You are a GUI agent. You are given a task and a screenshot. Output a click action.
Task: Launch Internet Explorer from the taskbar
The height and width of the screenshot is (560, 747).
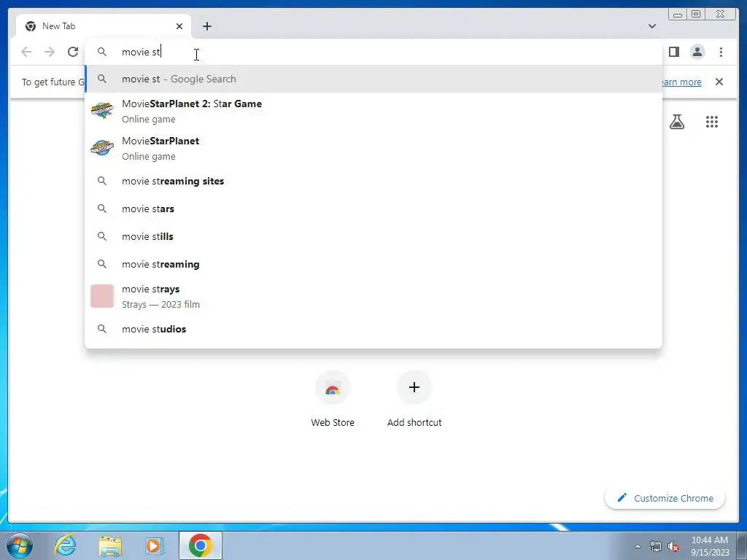pyautogui.click(x=65, y=545)
